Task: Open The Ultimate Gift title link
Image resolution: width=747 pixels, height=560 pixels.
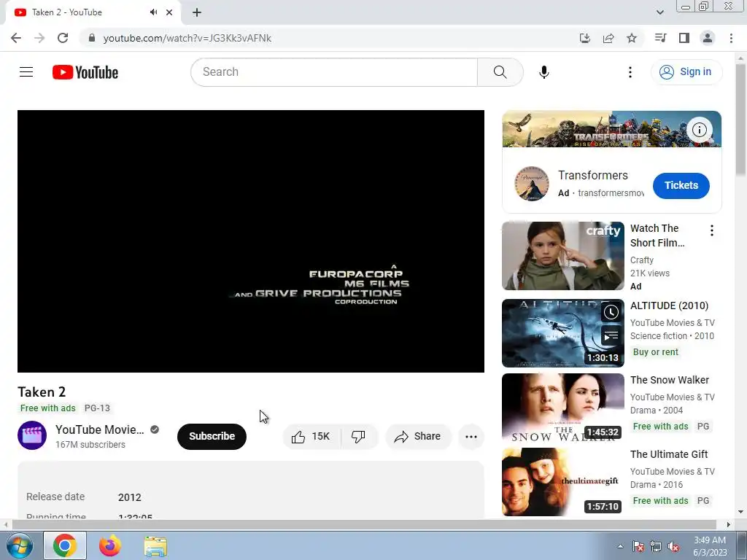Action: pos(669,454)
